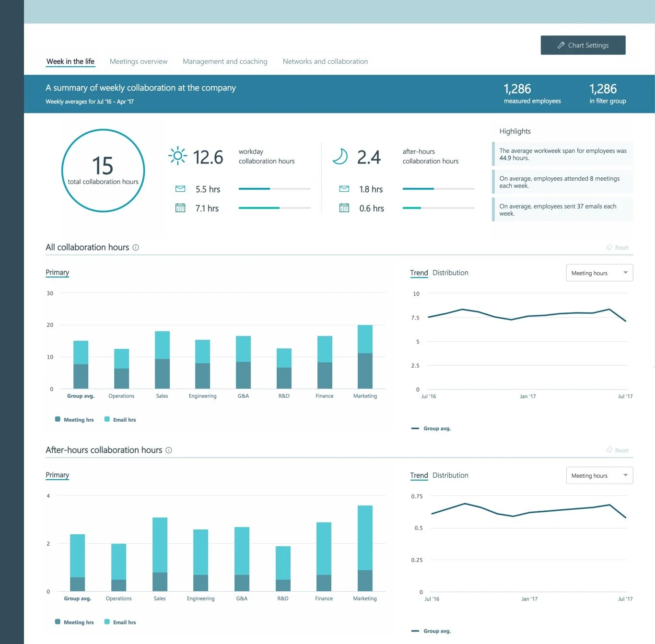Select the envelope icon beside 5.5 hrs

point(180,189)
